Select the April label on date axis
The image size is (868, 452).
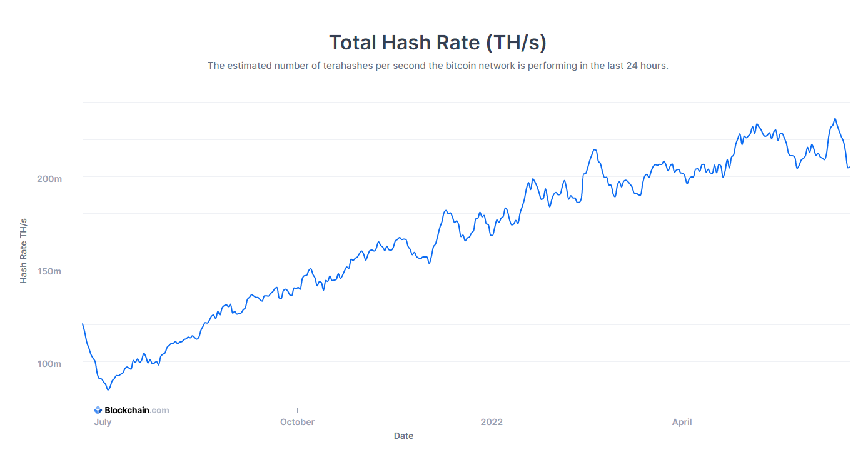[x=682, y=422]
